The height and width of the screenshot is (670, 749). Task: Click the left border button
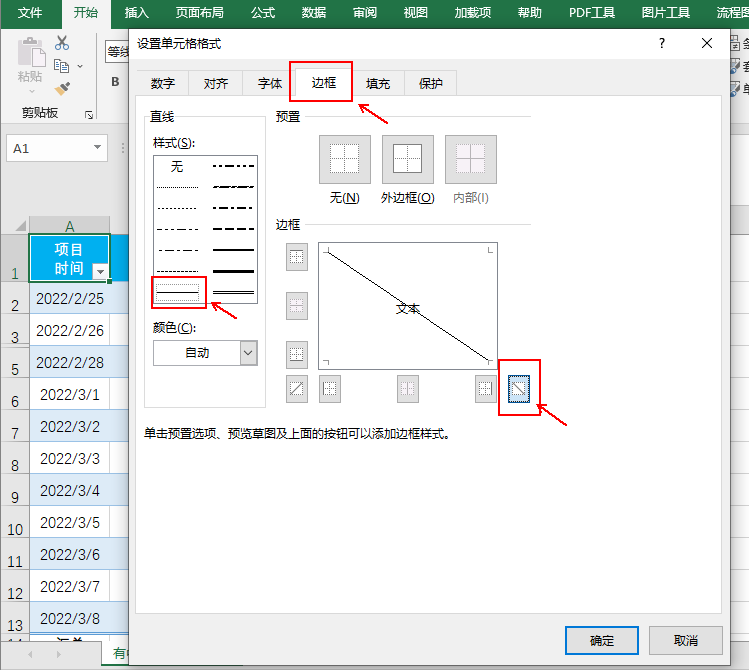click(330, 389)
